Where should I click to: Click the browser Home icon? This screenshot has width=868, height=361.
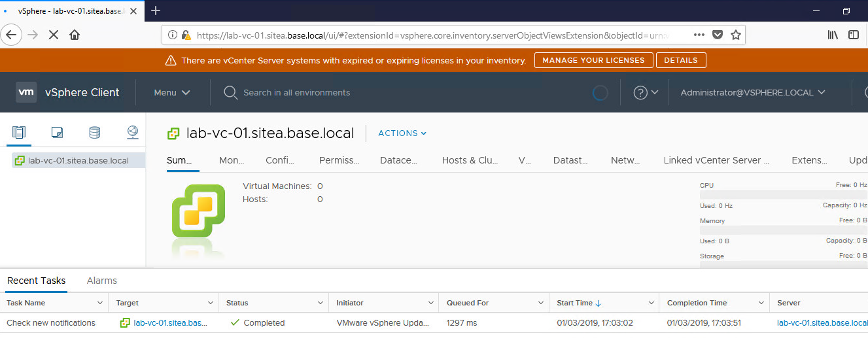75,35
